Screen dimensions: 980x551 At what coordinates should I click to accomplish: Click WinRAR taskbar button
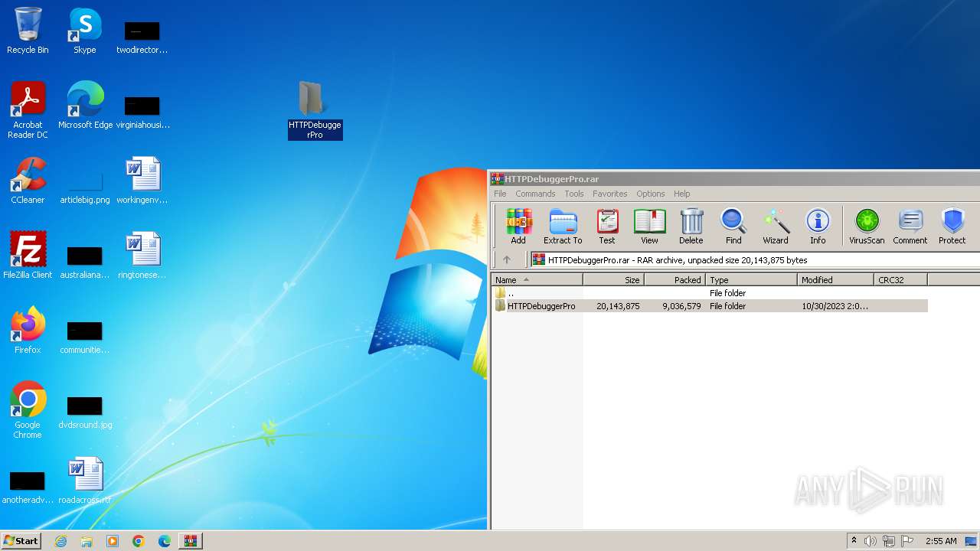pos(190,541)
